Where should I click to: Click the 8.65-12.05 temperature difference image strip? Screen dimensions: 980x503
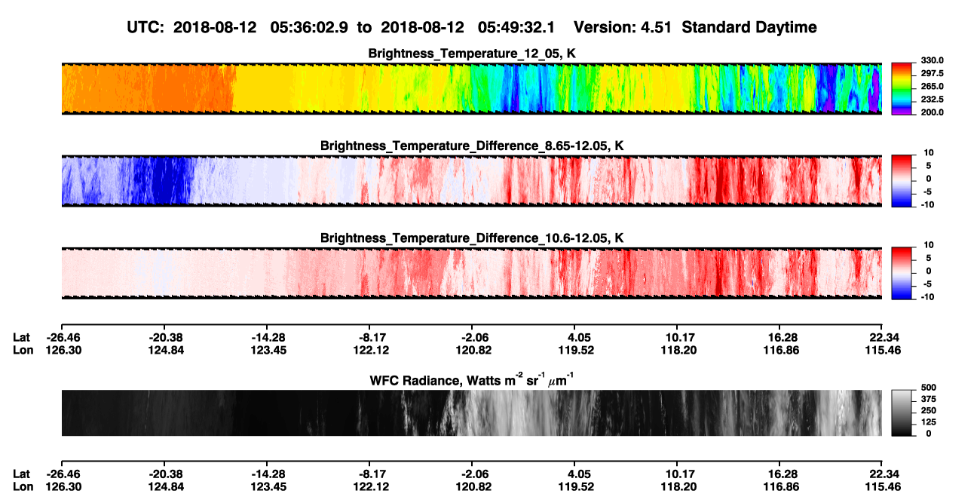click(471, 180)
